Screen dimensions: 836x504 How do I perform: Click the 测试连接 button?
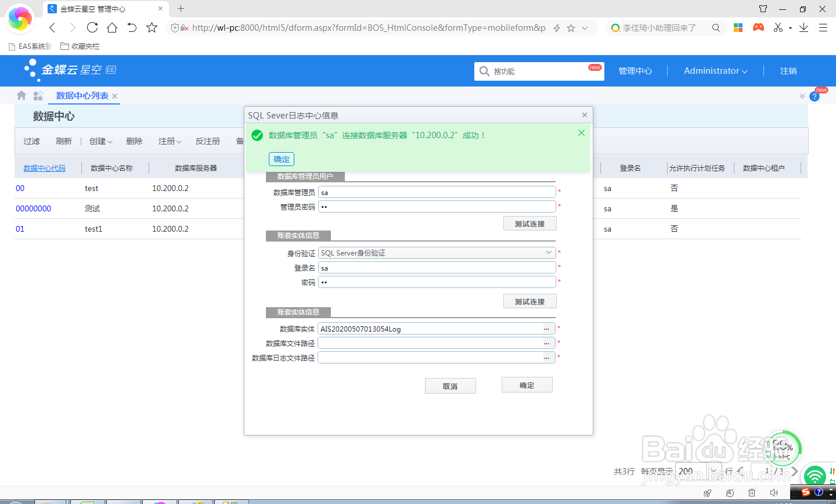tap(529, 223)
